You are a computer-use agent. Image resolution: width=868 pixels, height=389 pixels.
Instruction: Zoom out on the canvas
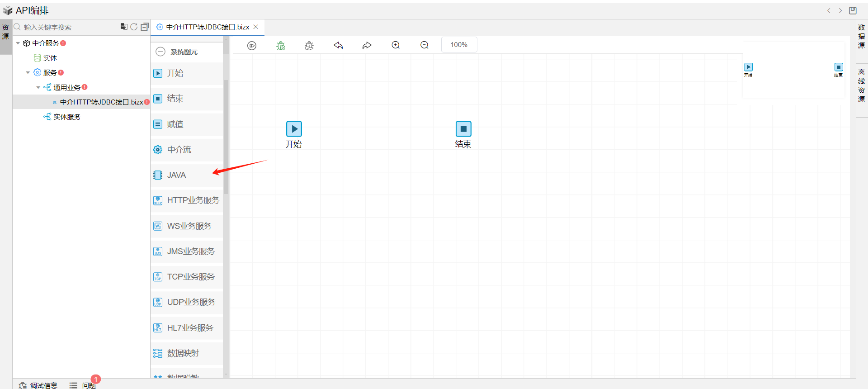coord(424,45)
